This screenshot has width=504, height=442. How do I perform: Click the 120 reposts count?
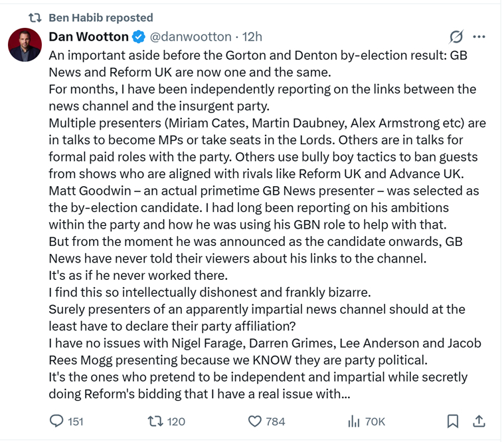tap(176, 421)
